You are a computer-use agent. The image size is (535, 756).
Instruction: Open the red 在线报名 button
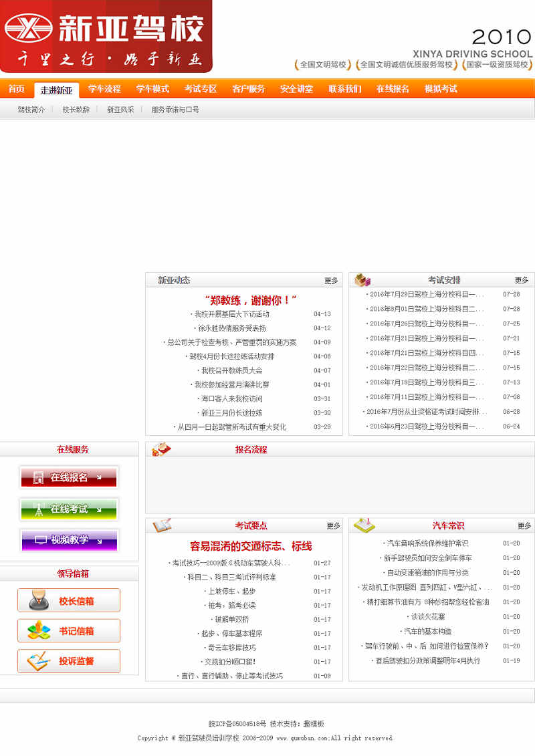[69, 477]
